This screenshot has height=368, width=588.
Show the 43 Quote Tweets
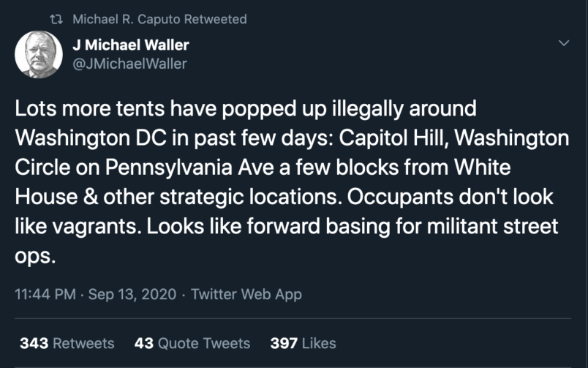point(192,343)
